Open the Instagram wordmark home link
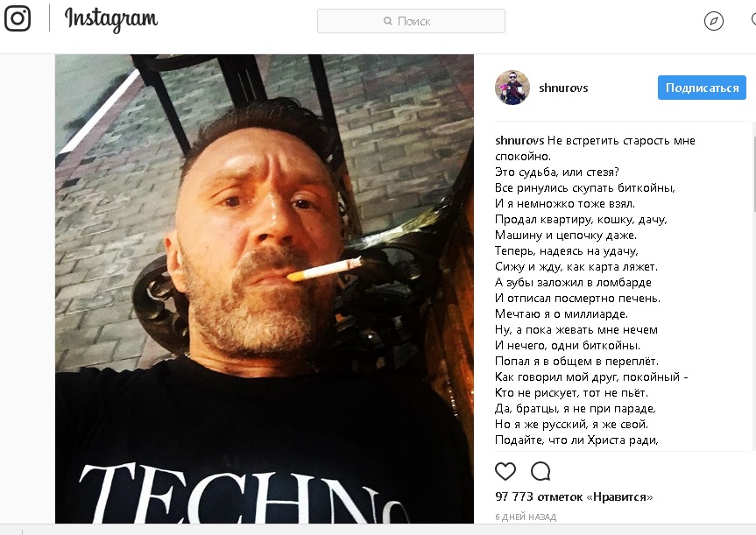The image size is (756, 535). click(x=111, y=20)
